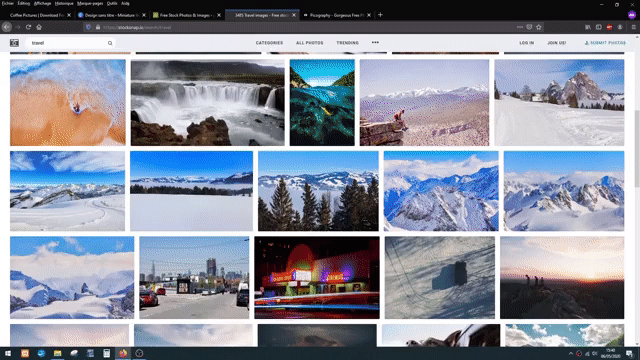
Task: Expand the three-dot more menu
Action: coord(375,42)
